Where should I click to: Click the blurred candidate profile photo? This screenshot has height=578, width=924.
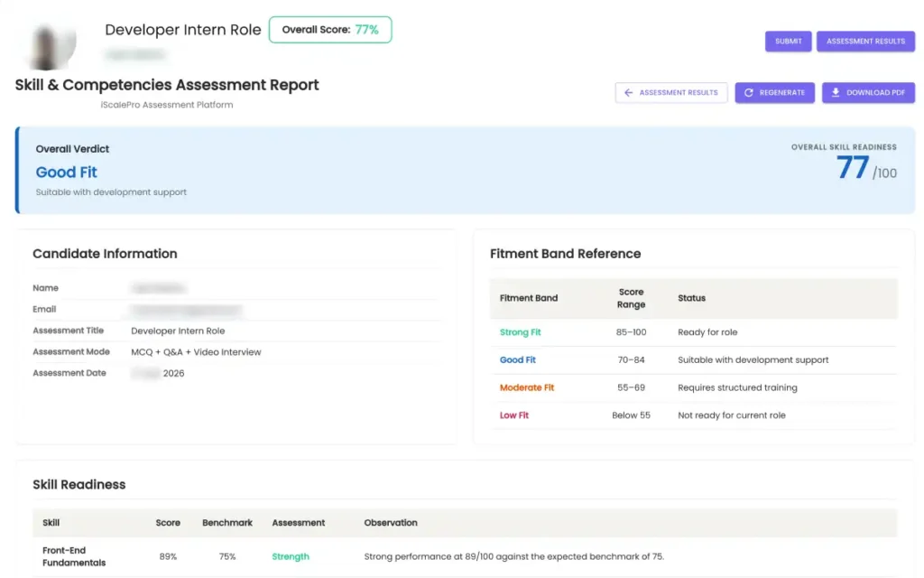click(x=51, y=44)
